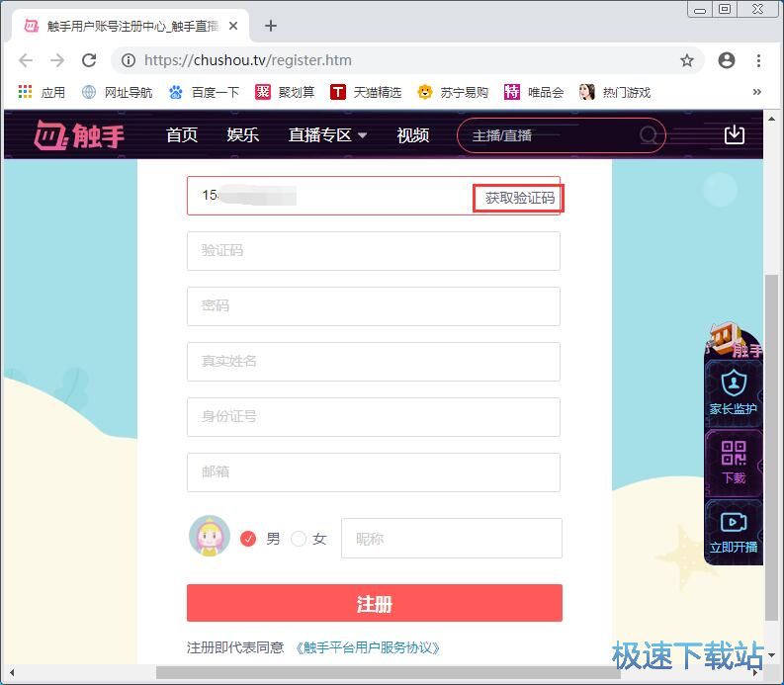Click 立即开播 in the side panel
Viewport: 784px width, 685px height.
[x=734, y=533]
